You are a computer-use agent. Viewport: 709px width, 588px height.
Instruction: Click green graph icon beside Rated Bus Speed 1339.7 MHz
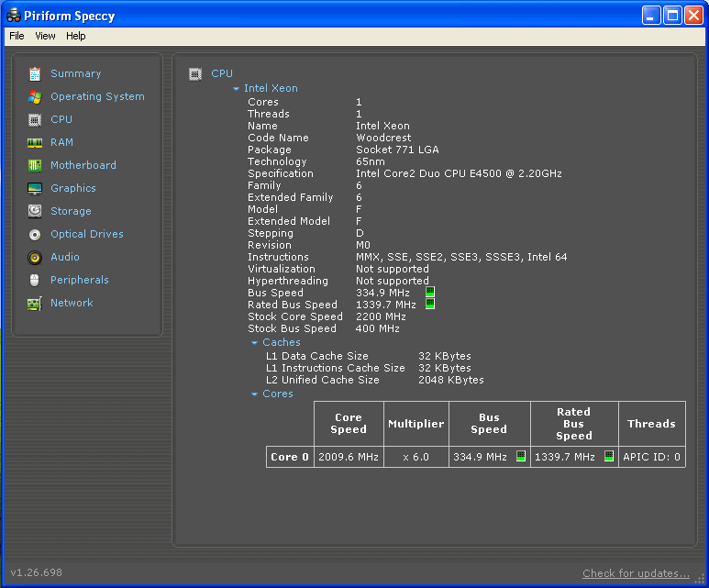tap(430, 304)
